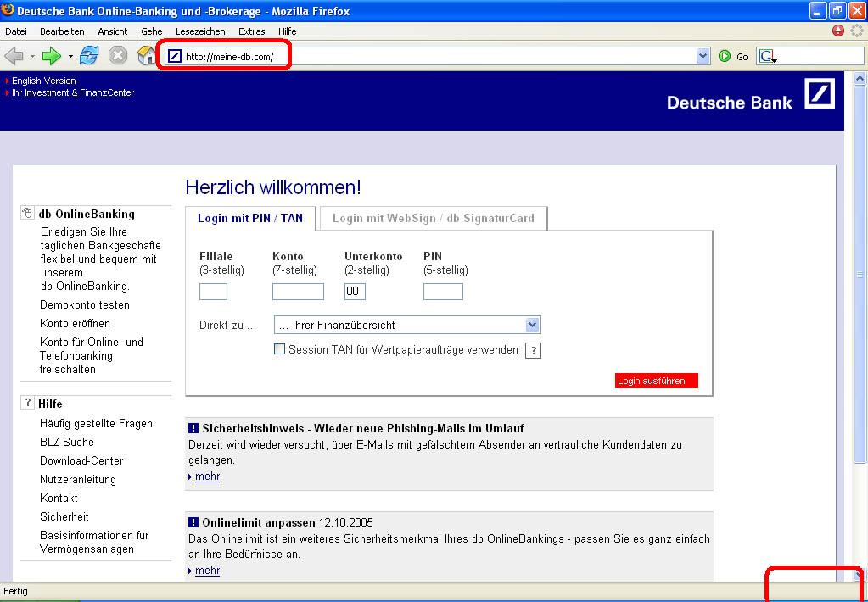Click the site favicon in address bar
This screenshot has height=602, width=868.
[175, 57]
